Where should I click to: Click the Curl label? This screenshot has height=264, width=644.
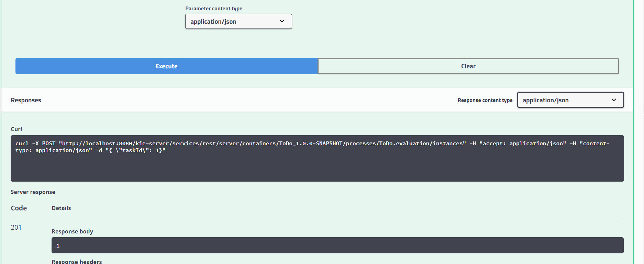click(16, 129)
